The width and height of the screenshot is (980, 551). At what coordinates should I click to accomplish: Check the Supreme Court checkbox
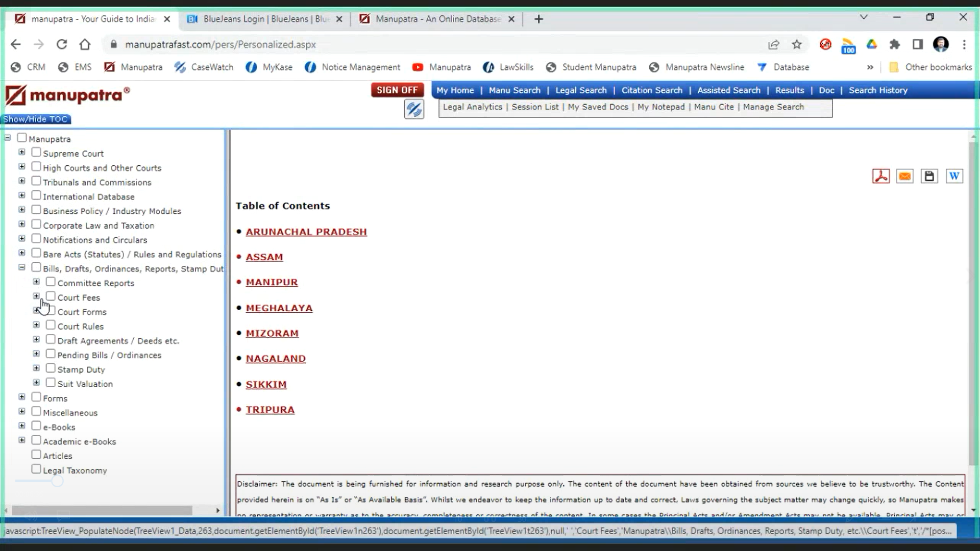click(36, 152)
